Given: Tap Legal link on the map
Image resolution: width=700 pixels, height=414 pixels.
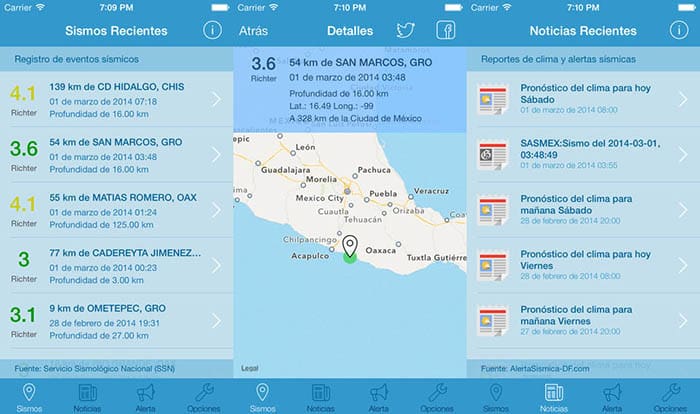Looking at the screenshot, I should (x=250, y=368).
